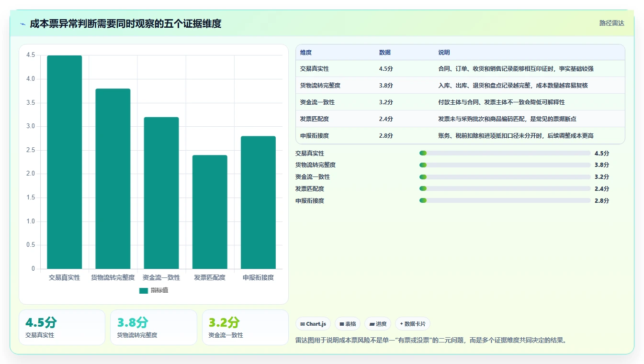
Task: Click the 数据 column header
Action: click(x=385, y=53)
